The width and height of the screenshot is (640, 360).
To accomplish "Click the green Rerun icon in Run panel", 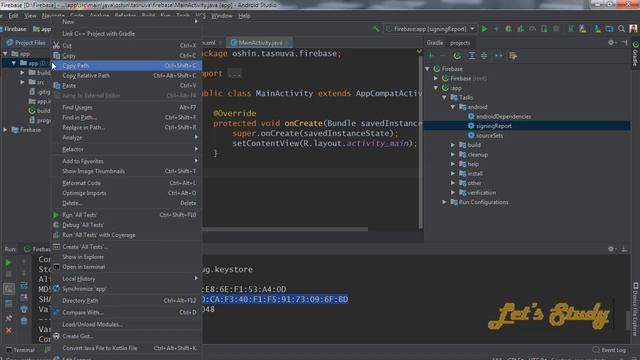I will click(x=8, y=262).
